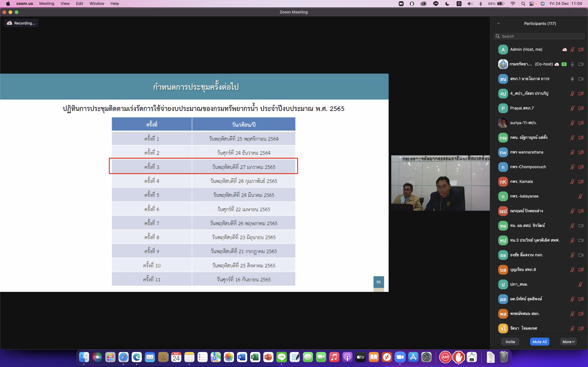Viewport: 588px width, 367px height.
Task: Toggle ธงชัย ลิ้มสงวน กนก. camera icon
Action: tap(581, 255)
